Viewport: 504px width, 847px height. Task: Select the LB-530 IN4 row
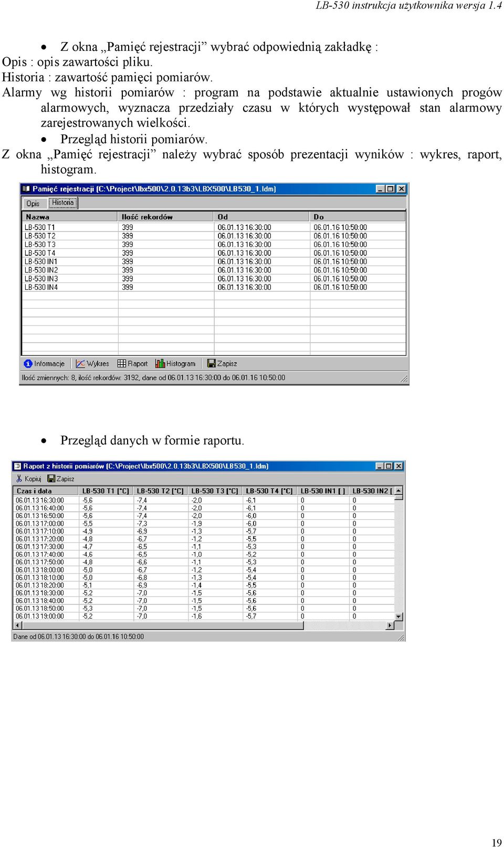(214, 287)
